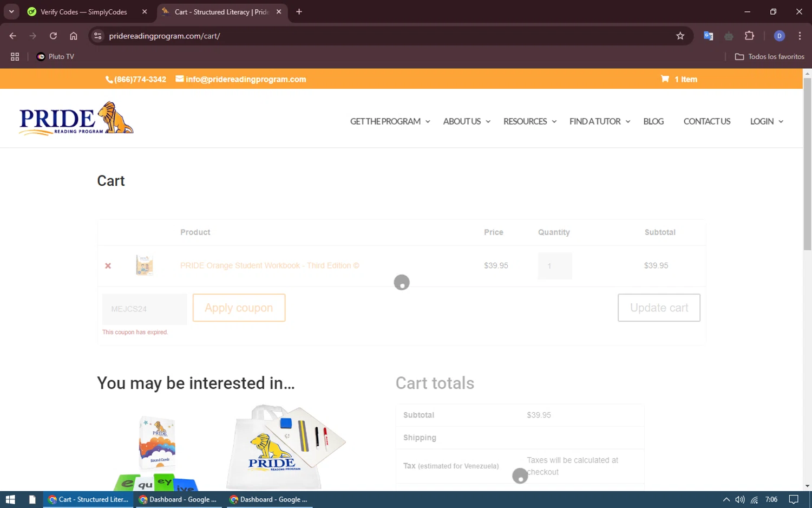Switch to second Dashboard - Google taskbar window
Image resolution: width=812 pixels, height=508 pixels.
pyautogui.click(x=269, y=499)
